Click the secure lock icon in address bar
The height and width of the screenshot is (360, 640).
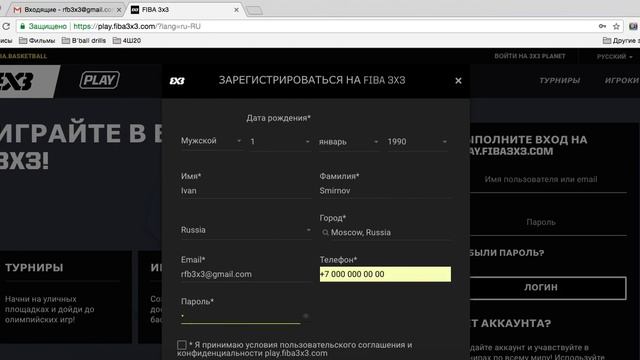(x=23, y=27)
